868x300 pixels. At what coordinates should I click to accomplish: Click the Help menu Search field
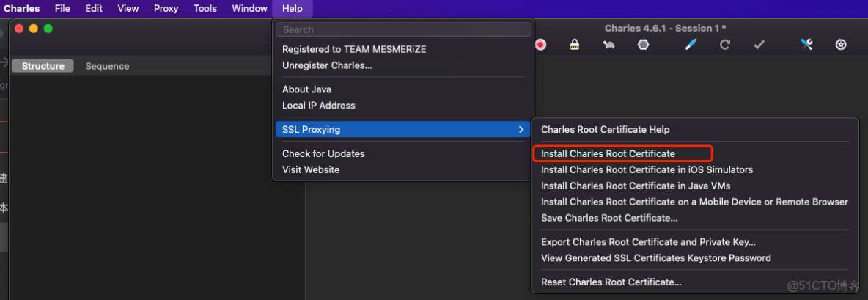[402, 29]
